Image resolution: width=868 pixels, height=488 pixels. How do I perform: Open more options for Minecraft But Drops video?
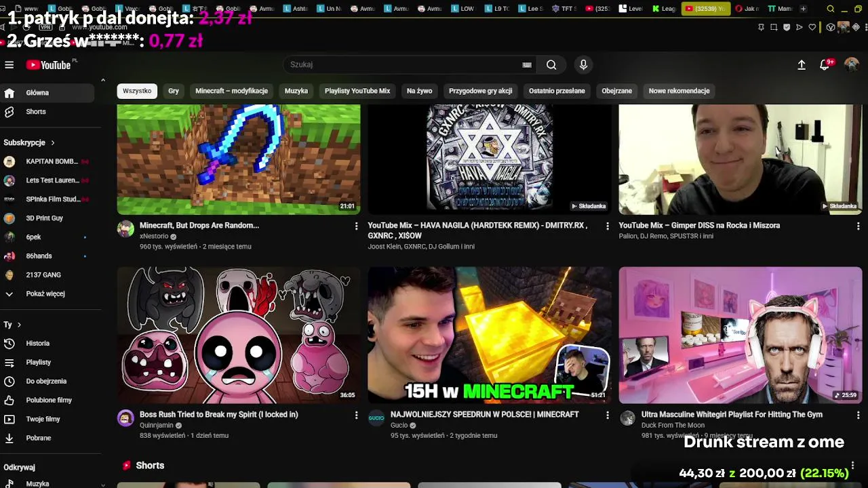click(x=356, y=226)
